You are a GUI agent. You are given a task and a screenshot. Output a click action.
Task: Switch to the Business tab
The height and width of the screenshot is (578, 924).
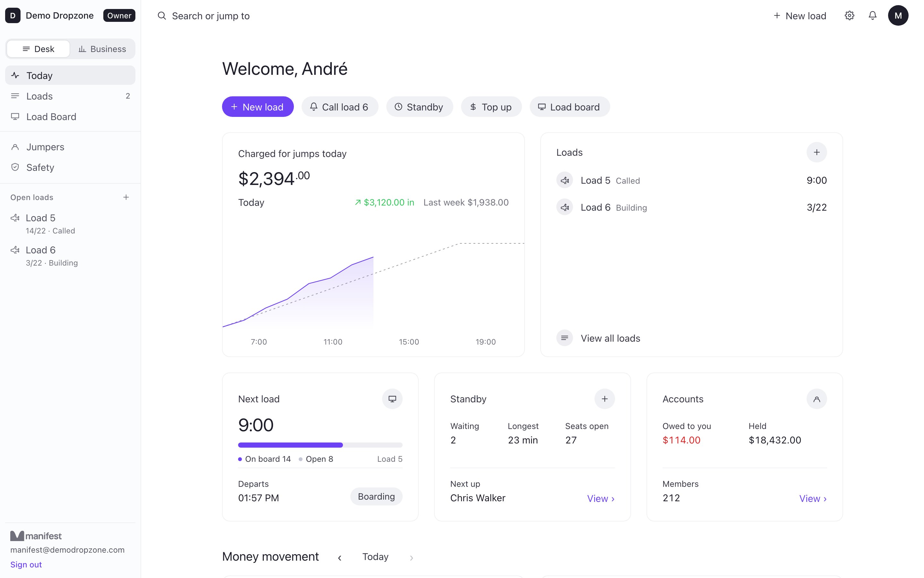[x=102, y=49]
